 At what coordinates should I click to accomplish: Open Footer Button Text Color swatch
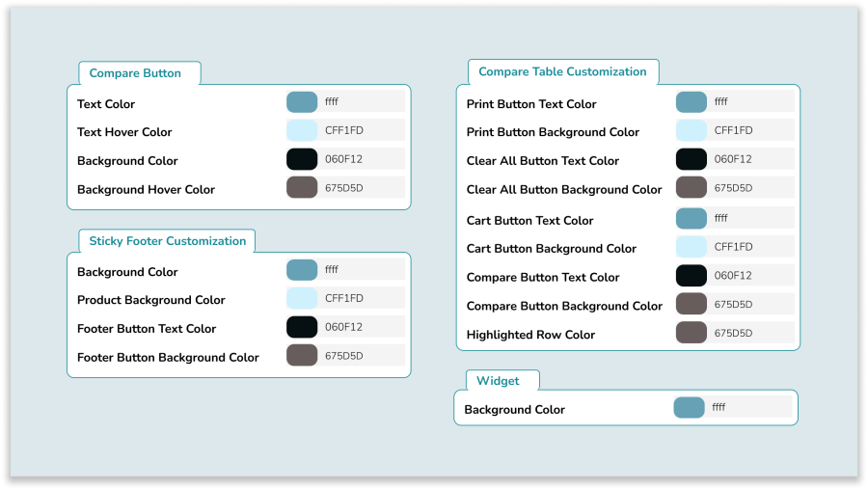click(302, 327)
